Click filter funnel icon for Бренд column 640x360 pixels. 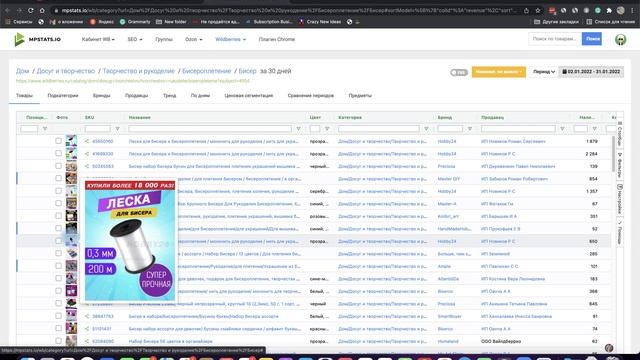point(470,129)
